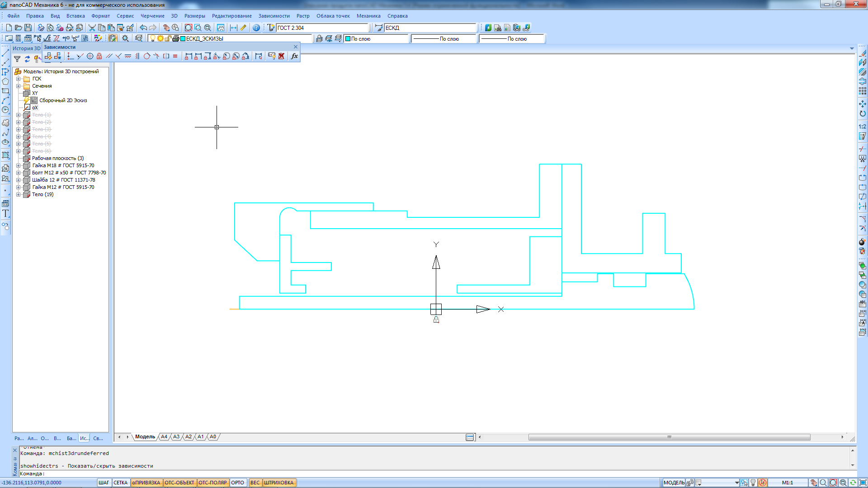868x488 pixels.
Task: Open the Файл menu
Action: (x=14, y=16)
